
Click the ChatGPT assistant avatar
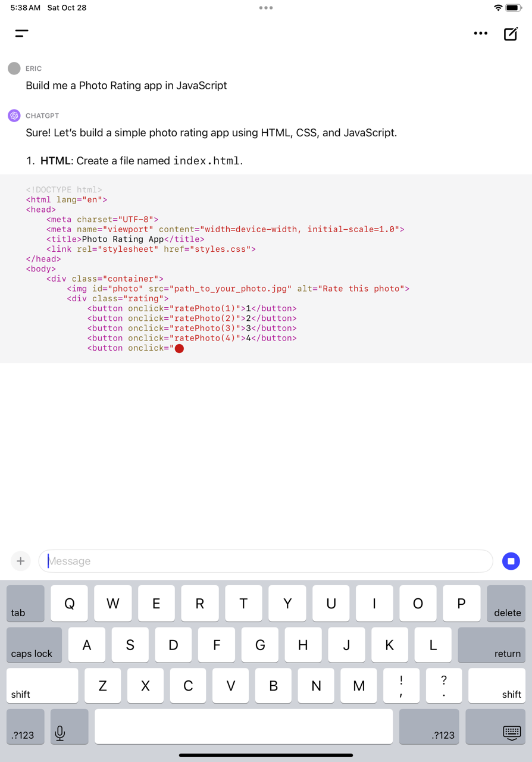coord(13,114)
